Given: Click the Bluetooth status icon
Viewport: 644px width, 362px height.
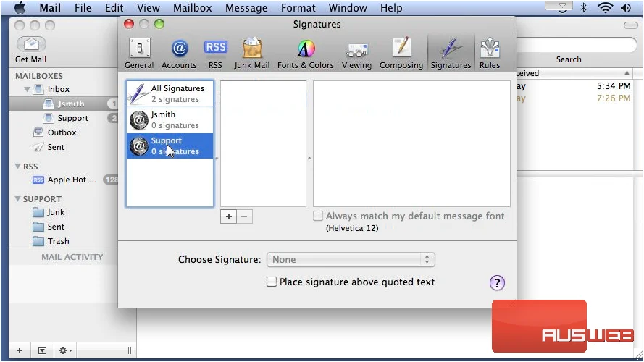Looking at the screenshot, I should click(x=584, y=7).
